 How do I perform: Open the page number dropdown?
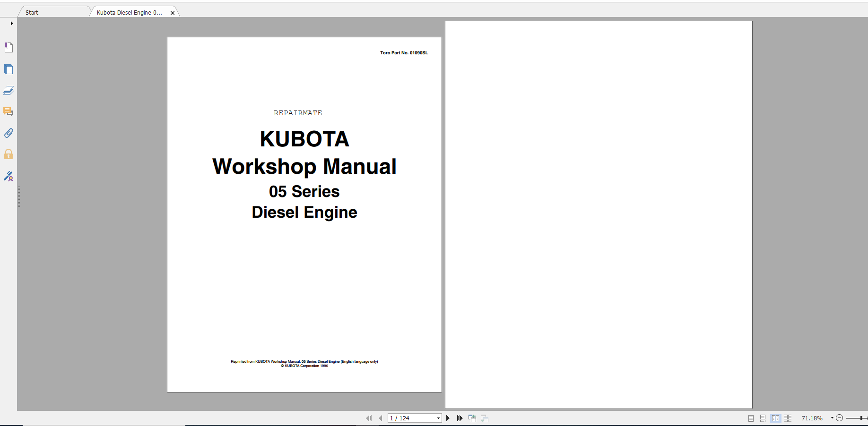pos(437,418)
